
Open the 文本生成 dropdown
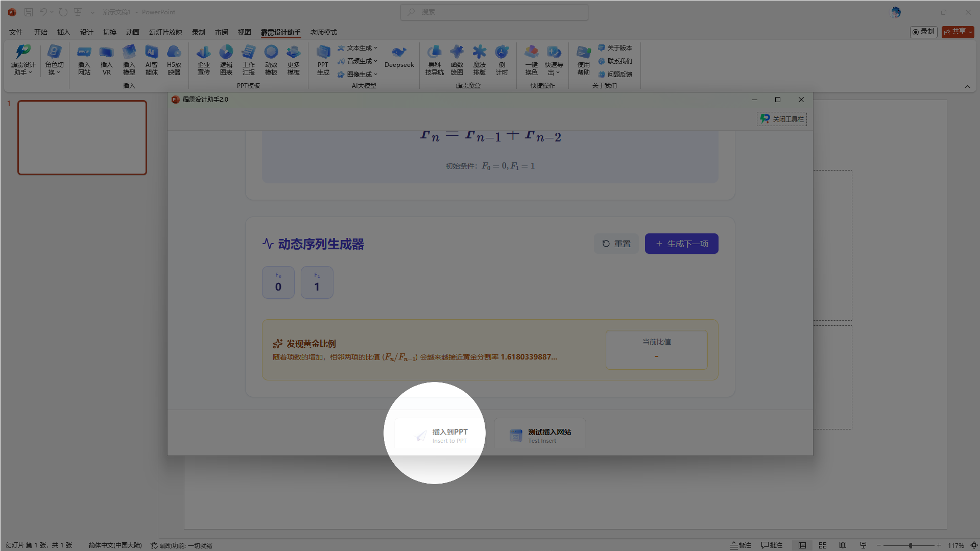coord(357,47)
